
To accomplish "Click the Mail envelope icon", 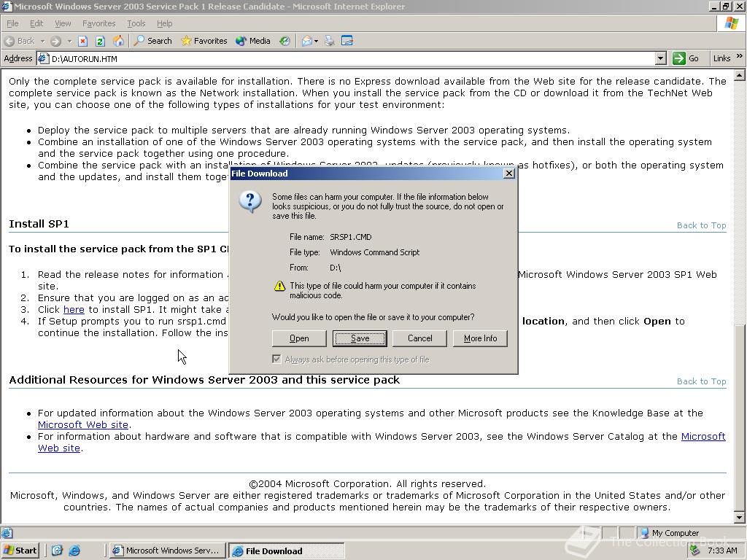I will [307, 41].
